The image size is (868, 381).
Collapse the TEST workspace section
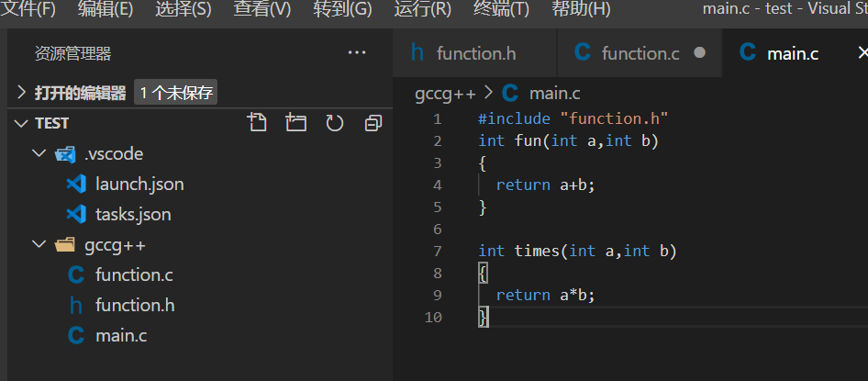22,123
